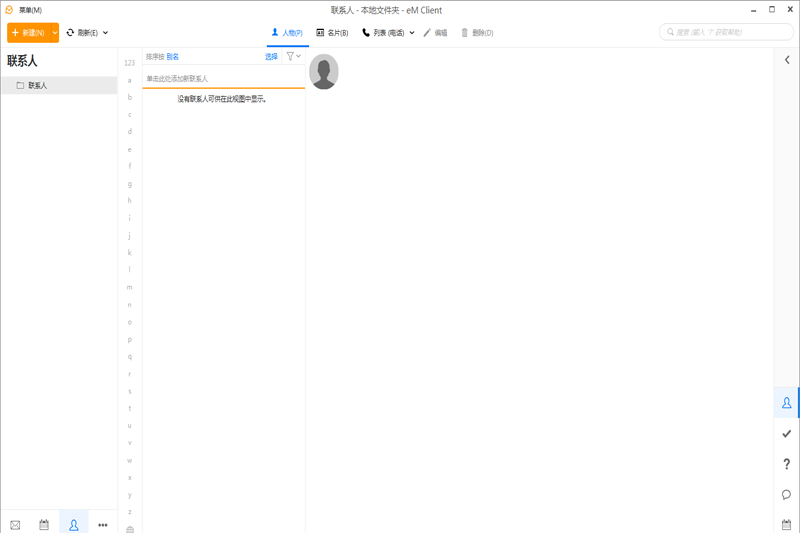Open the chat bubble icon in right sidebar
Viewport: 800px width, 533px height.
(x=787, y=495)
